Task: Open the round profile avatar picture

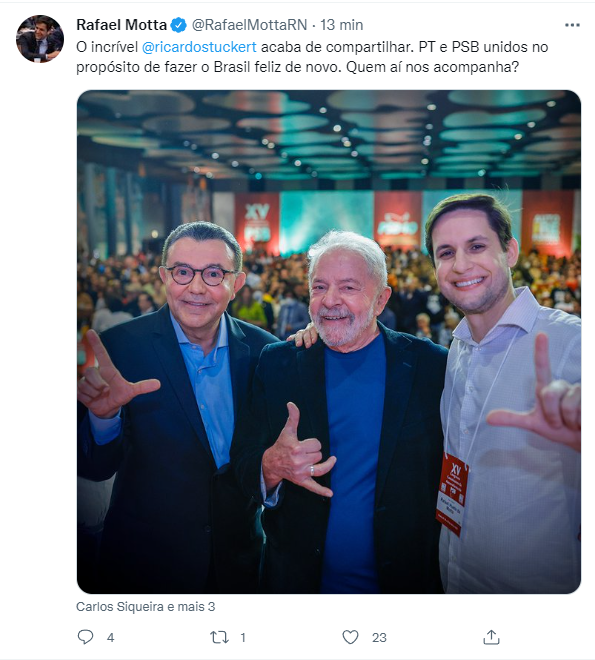Action: [40, 39]
